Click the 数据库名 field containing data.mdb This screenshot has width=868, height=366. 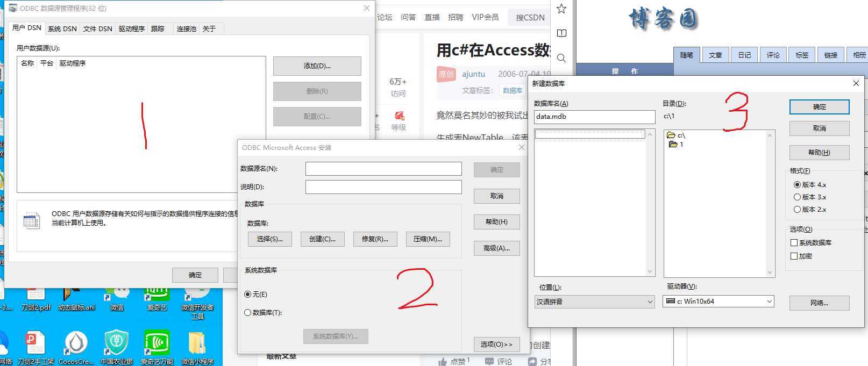595,116
